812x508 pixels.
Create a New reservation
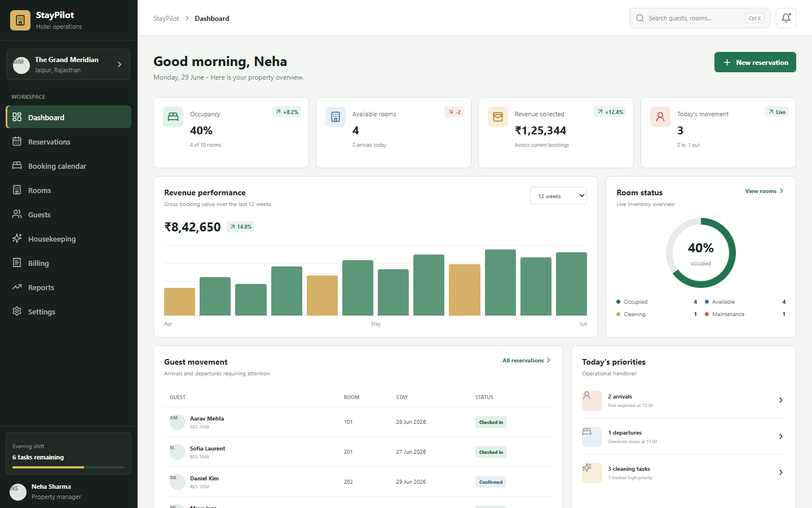click(x=755, y=62)
